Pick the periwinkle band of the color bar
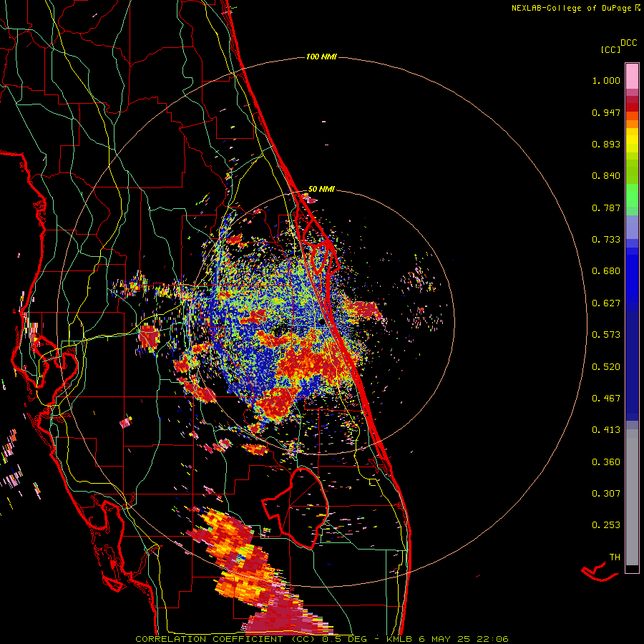This screenshot has height=644, width=644. [632, 227]
